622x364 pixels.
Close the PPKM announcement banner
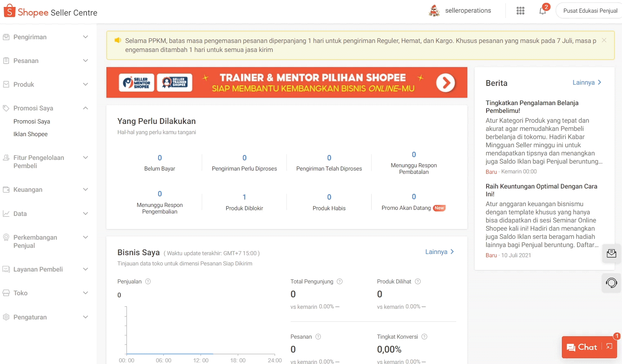click(604, 40)
